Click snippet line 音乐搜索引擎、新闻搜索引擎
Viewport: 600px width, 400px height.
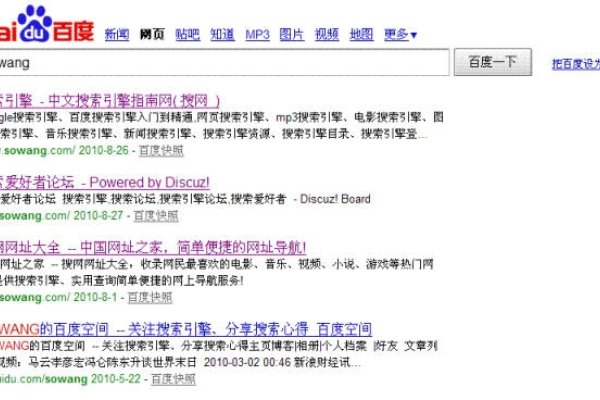point(214,134)
